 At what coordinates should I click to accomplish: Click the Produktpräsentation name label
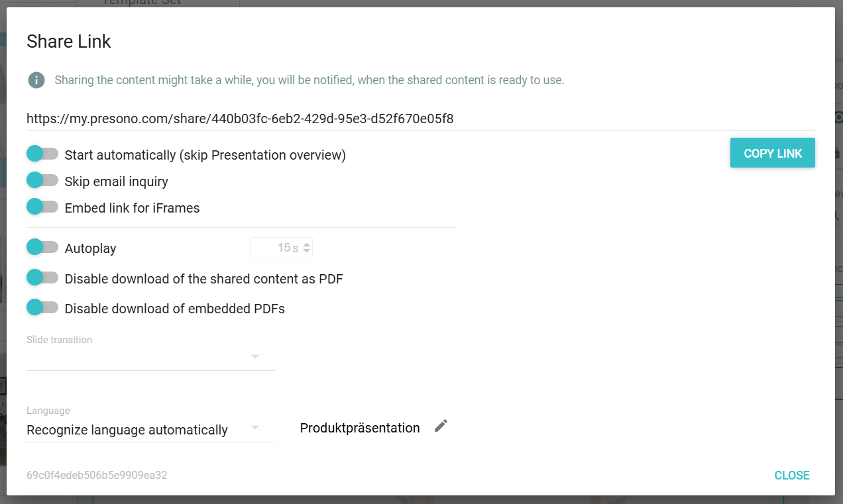(360, 428)
